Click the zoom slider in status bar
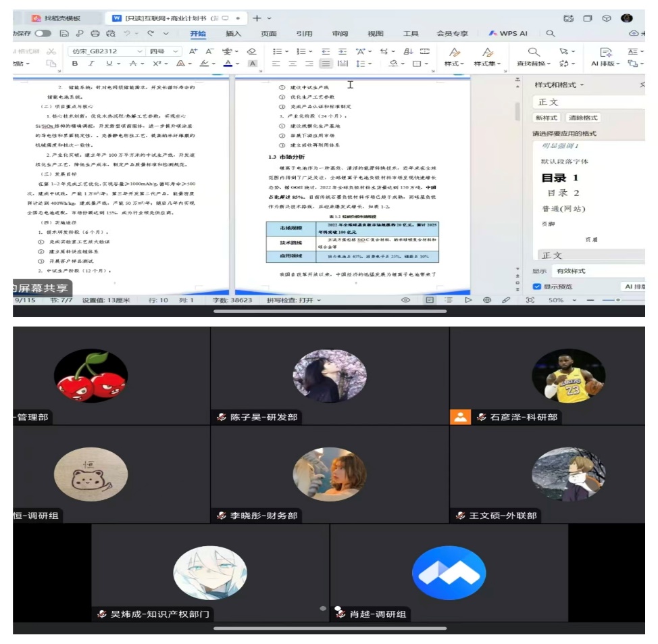The image size is (658, 644). [616, 300]
